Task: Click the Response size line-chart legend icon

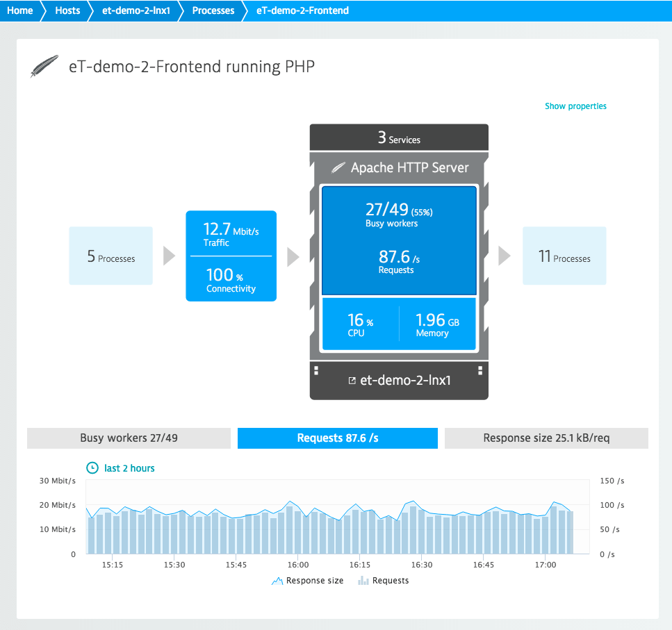Action: tap(278, 580)
